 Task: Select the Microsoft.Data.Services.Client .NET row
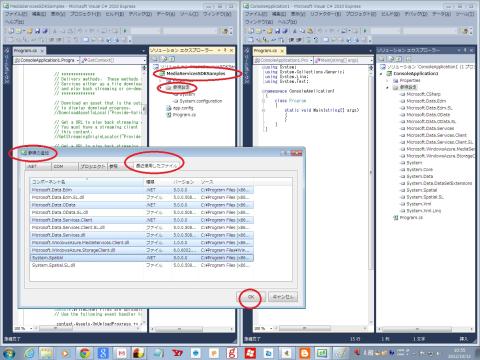(x=142, y=220)
